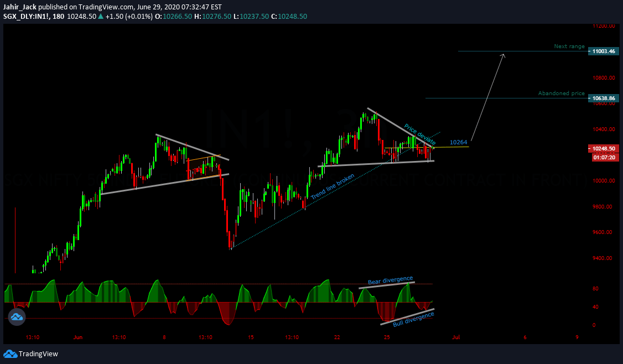The width and height of the screenshot is (623, 364).
Task: Click the Bear divergence label on the indicator
Action: click(390, 280)
